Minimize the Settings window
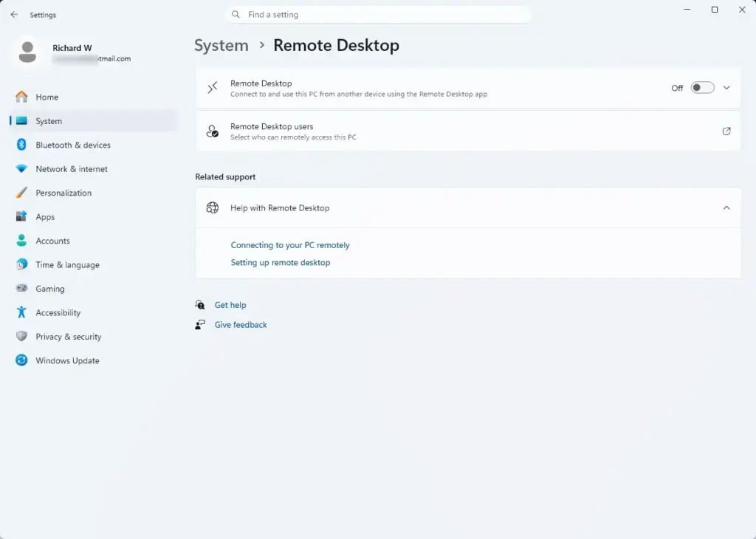 coord(687,10)
